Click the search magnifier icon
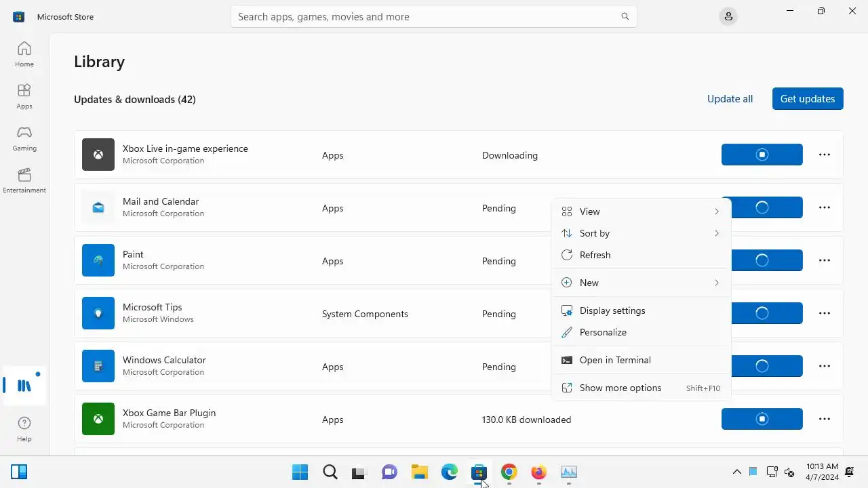Viewport: 868px width, 488px height. [x=625, y=16]
